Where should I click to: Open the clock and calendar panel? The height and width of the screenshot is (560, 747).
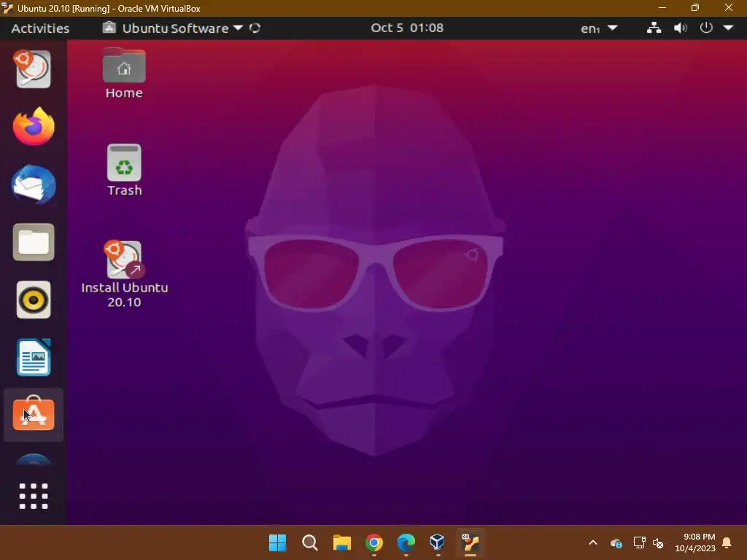click(x=407, y=28)
